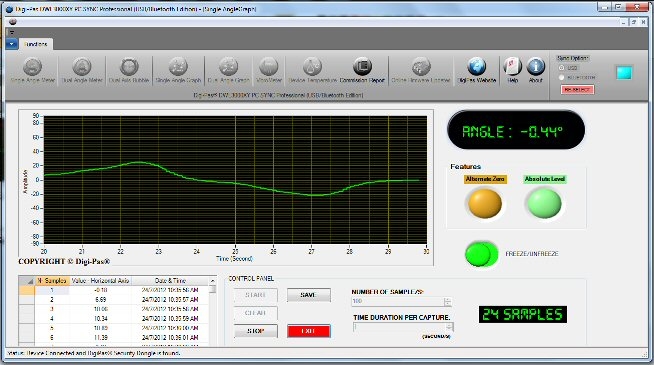Click the green angle curve graph area
Image resolution: width=654 pixels, height=365 pixels.
pyautogui.click(x=235, y=180)
